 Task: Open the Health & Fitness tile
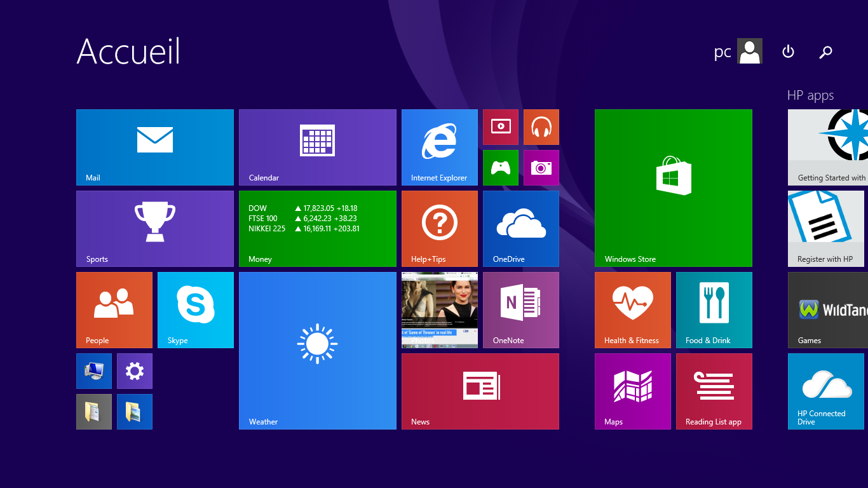pos(633,310)
